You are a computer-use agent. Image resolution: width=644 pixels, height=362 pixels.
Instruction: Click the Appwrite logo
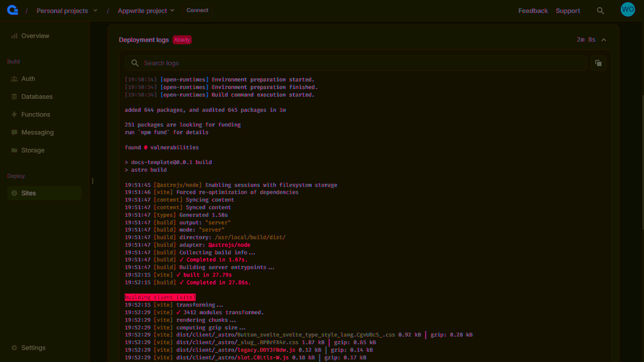click(12, 10)
